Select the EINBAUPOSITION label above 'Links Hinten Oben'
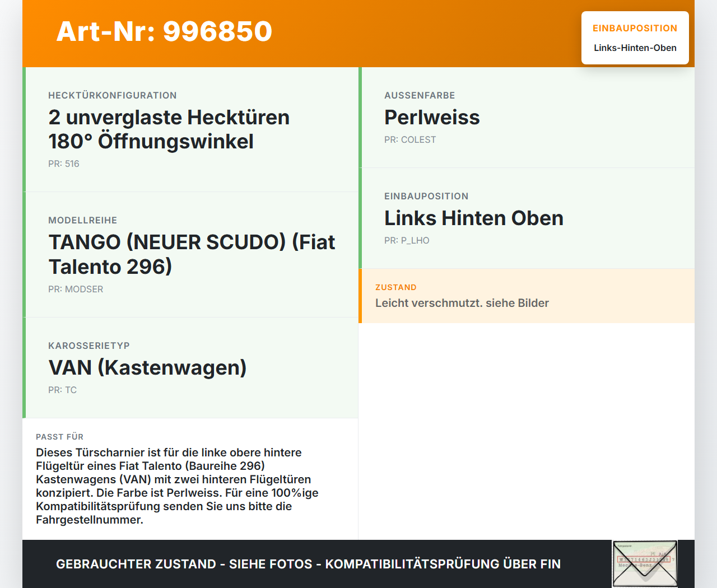 426,196
